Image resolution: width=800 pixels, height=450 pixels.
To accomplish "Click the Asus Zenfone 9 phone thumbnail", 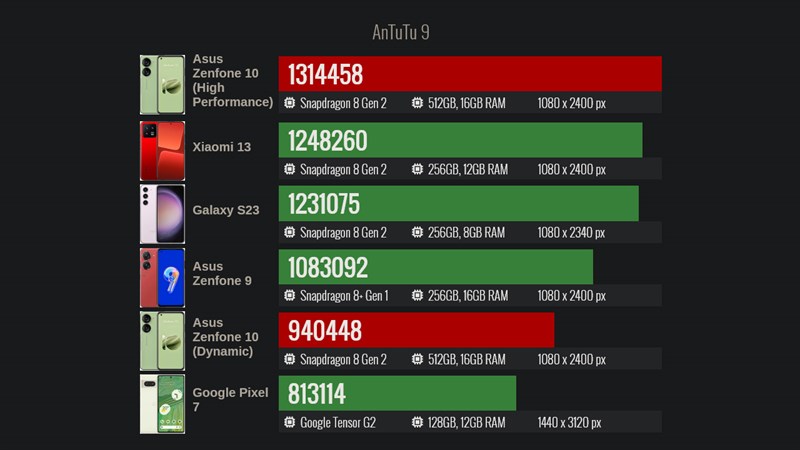I will click(162, 278).
